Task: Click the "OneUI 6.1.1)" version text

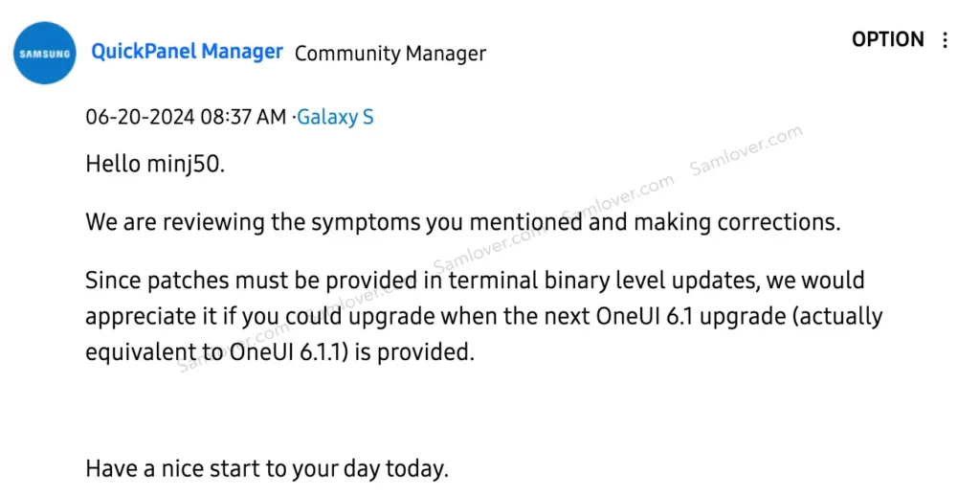Action: click(289, 351)
